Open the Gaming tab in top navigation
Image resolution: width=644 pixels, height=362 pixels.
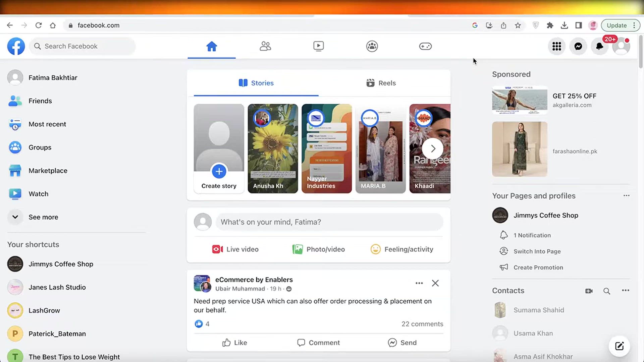pyautogui.click(x=425, y=46)
